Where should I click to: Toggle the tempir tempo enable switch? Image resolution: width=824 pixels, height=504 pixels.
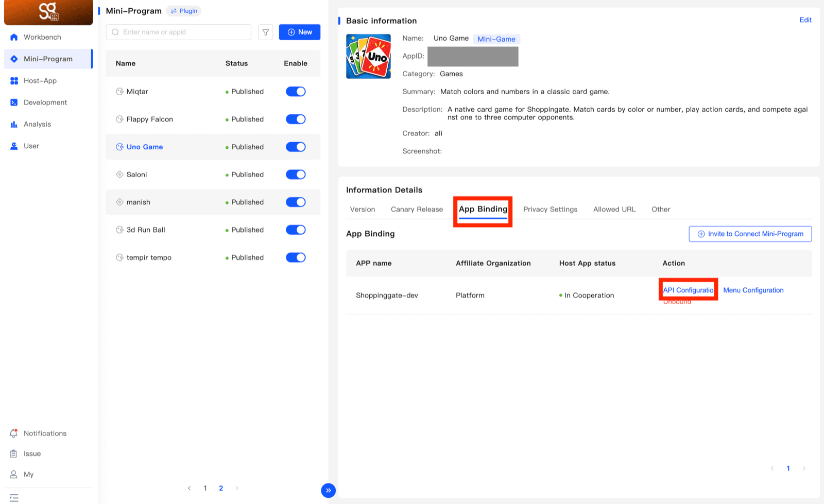296,257
